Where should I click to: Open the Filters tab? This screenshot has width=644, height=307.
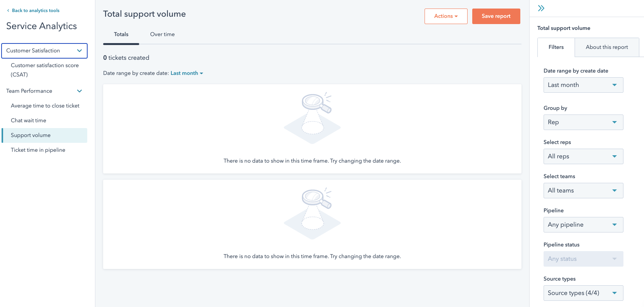556,47
